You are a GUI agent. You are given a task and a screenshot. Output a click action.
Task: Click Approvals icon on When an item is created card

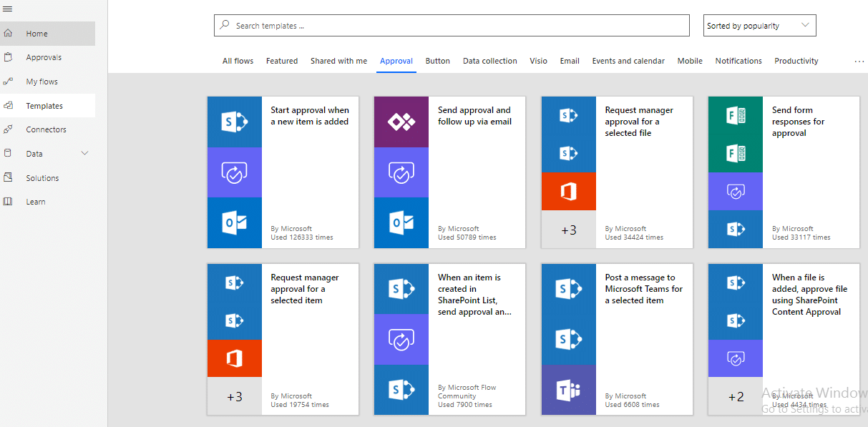[x=401, y=339]
